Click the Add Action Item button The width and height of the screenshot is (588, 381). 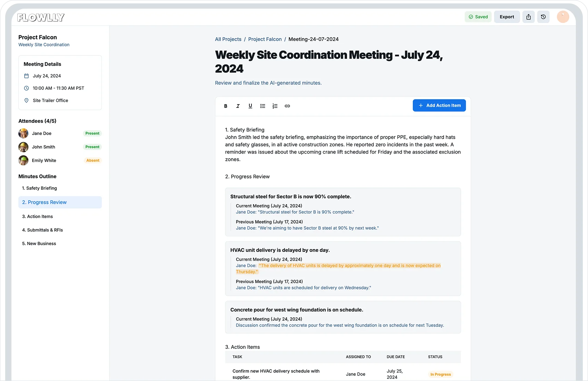439,106
